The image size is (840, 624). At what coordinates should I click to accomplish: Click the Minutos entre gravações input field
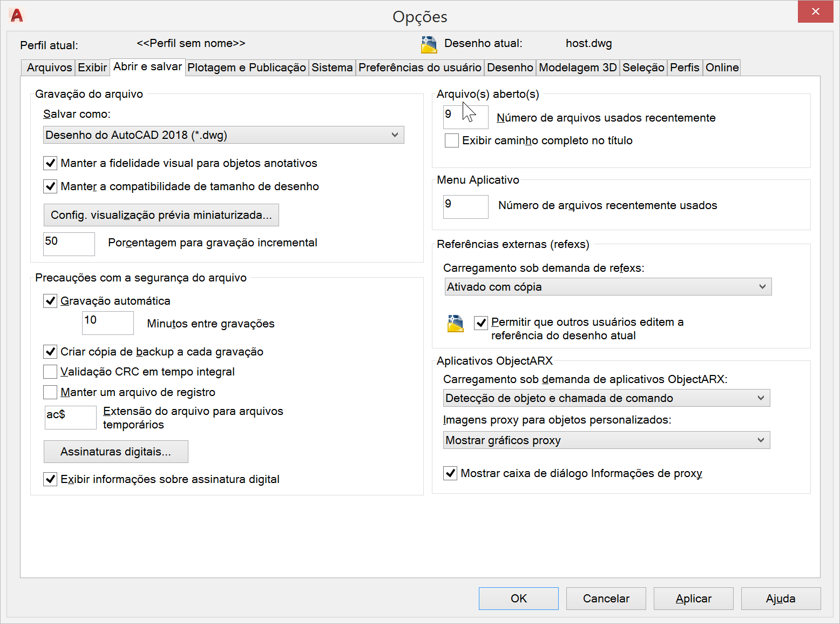click(x=107, y=323)
